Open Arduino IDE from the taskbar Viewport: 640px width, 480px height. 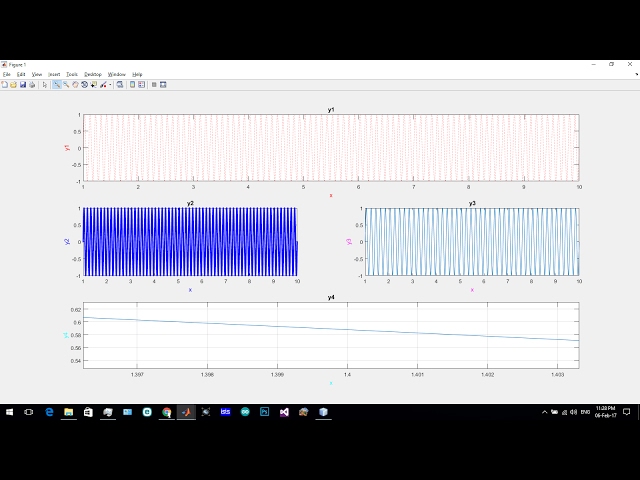coord(245,412)
